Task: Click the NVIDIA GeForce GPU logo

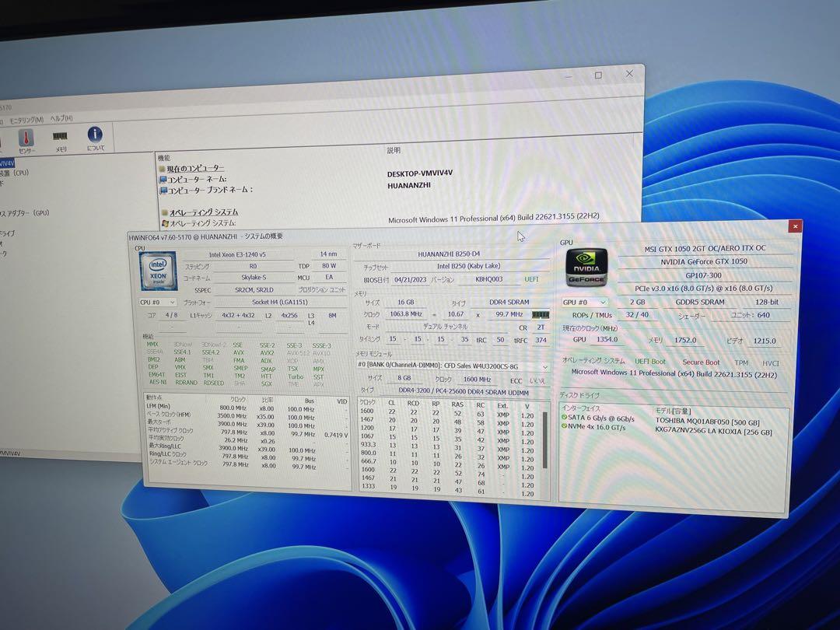Action: pyautogui.click(x=587, y=266)
